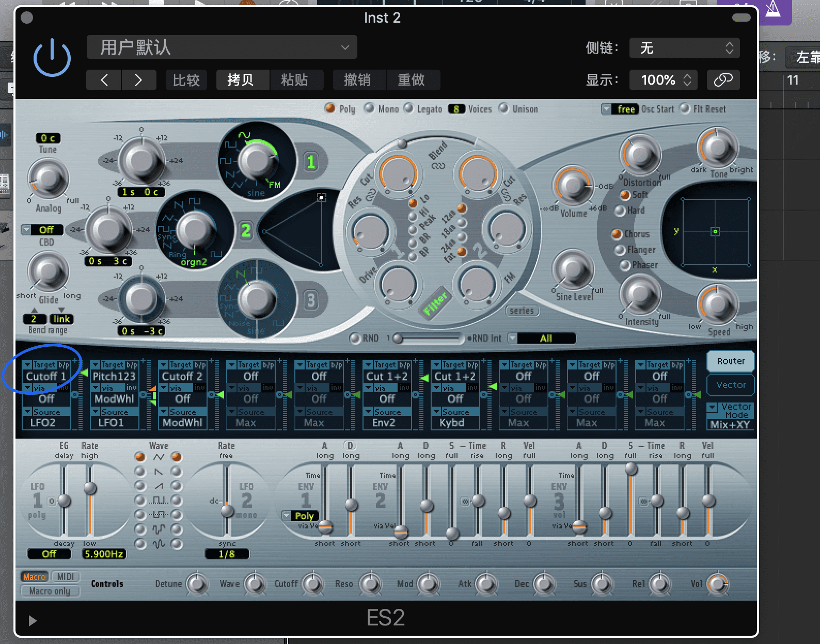Click the oscillator mix triangle handle

pos(322,198)
